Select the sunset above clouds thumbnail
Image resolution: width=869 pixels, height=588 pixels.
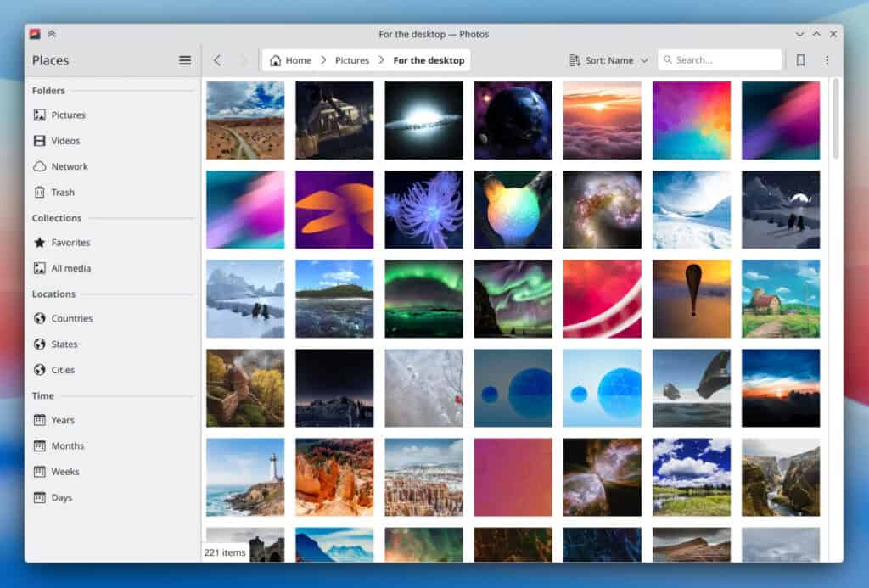pyautogui.click(x=603, y=120)
